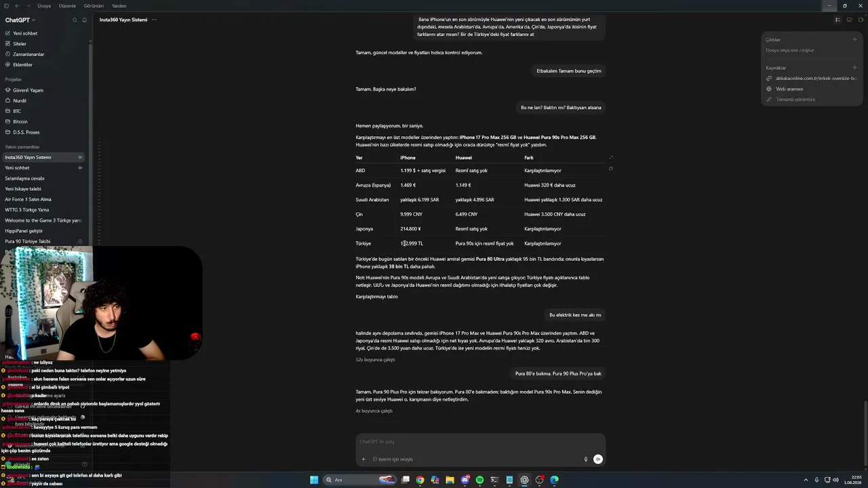Viewport: 868px width, 488px height.
Task: Click the 52s boyunca çalıştı thinking summary
Action: pyautogui.click(x=375, y=359)
